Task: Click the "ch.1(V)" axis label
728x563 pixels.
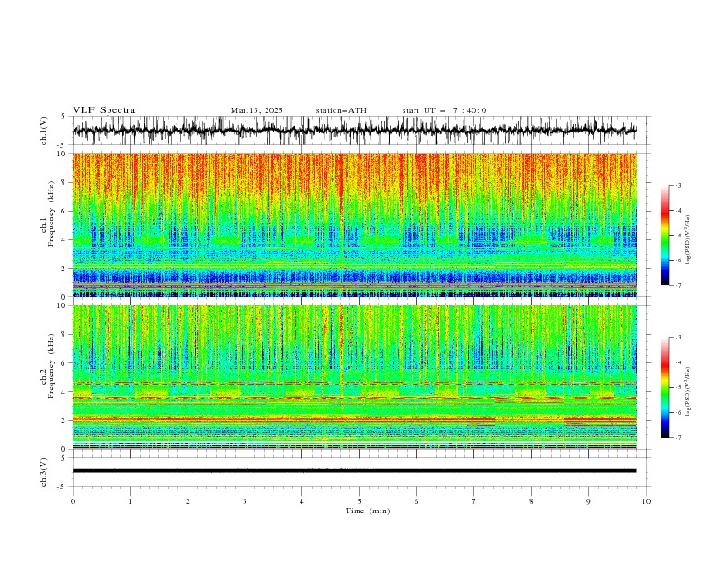Action: (x=44, y=131)
